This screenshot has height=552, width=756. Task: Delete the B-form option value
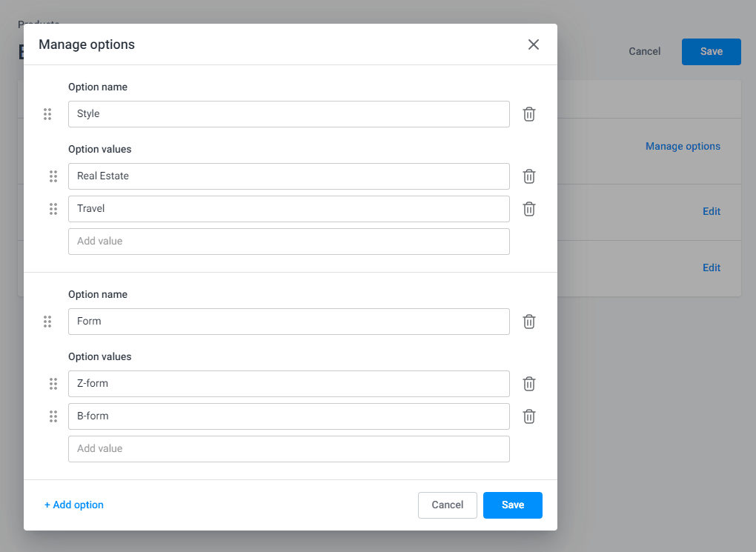(528, 416)
